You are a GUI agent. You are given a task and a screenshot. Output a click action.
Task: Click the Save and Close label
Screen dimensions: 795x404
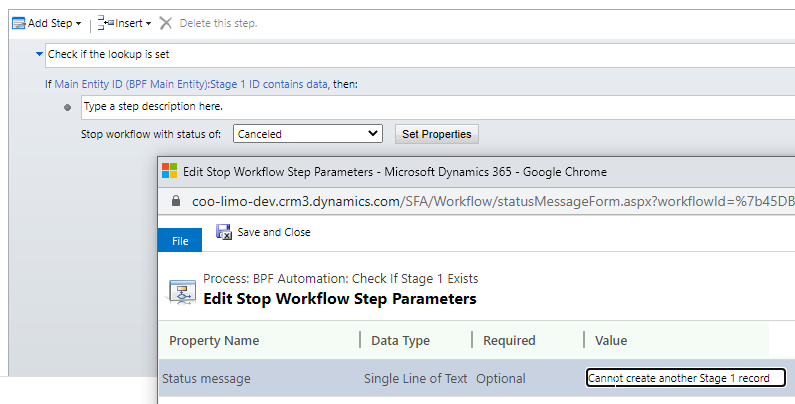(274, 232)
